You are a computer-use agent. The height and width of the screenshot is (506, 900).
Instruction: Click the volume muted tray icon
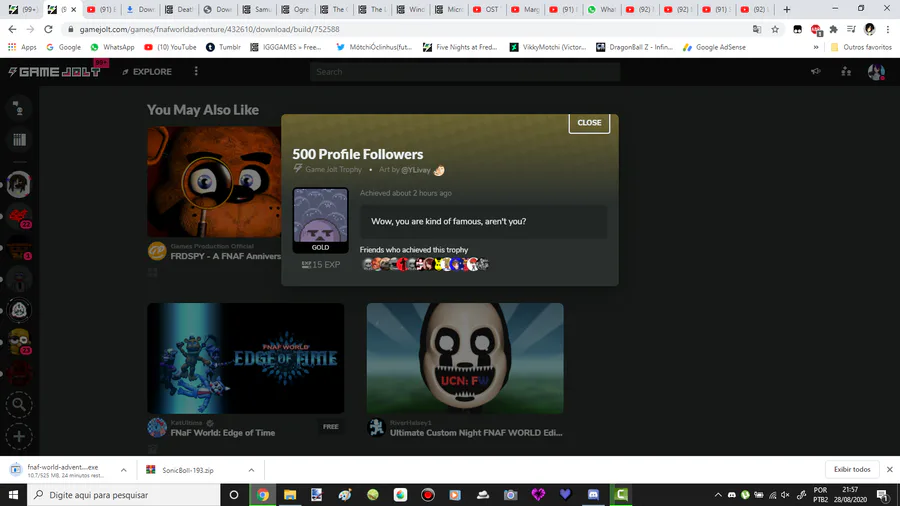click(785, 495)
